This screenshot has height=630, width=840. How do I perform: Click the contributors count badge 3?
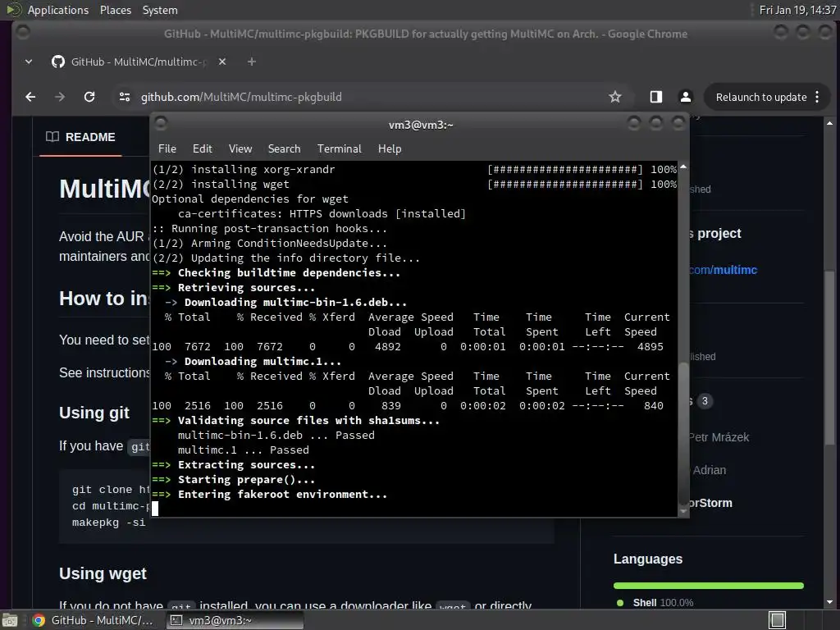(x=705, y=400)
